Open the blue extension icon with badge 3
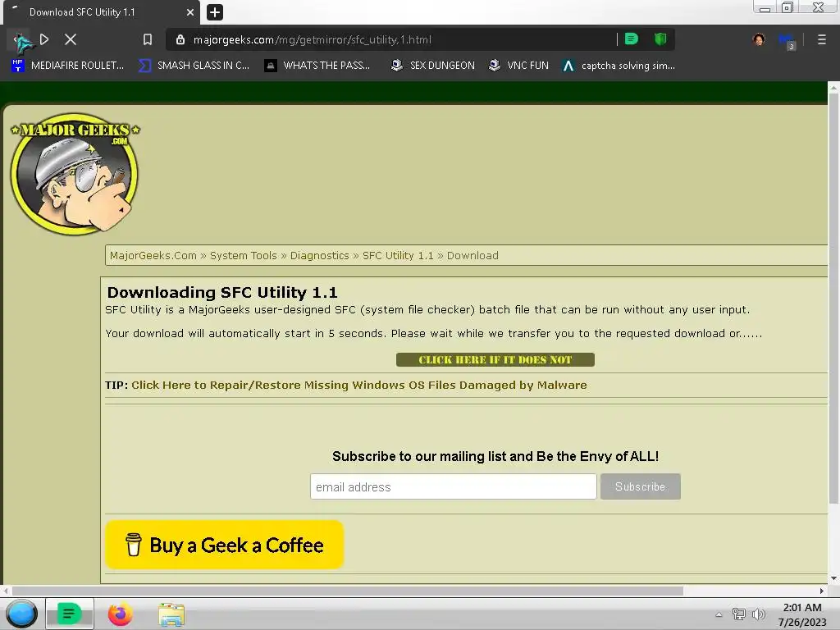Viewport: 840px width, 630px height. [787, 41]
